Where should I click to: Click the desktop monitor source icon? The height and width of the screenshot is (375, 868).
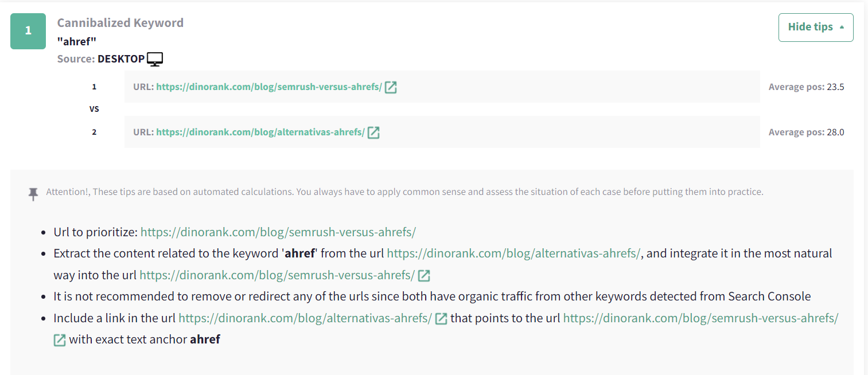point(155,58)
